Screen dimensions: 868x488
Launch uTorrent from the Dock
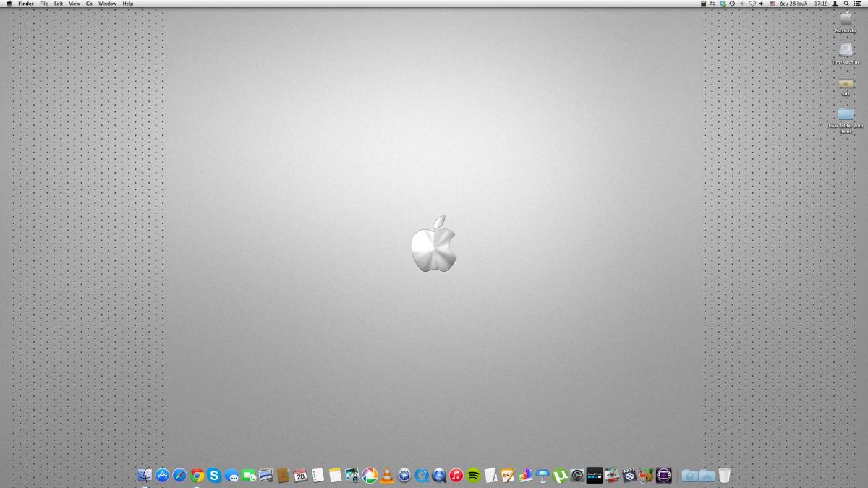coord(560,476)
